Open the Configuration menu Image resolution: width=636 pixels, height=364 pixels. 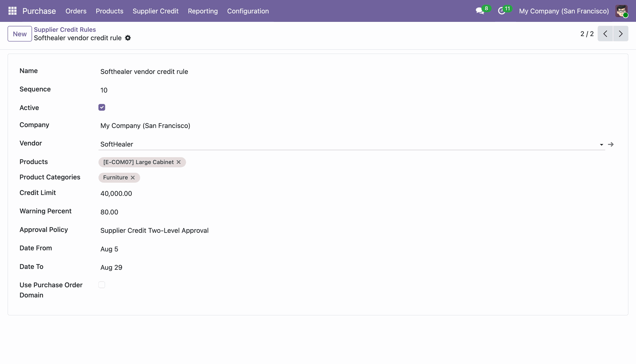248,11
